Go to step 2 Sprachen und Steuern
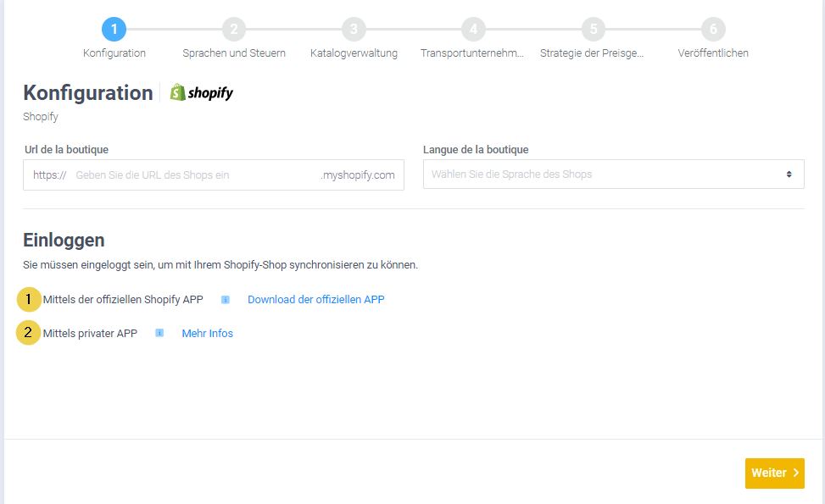The image size is (825, 504). point(234,30)
